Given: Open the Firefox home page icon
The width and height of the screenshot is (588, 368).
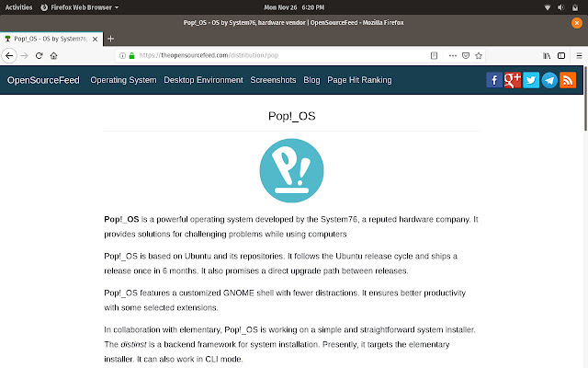Looking at the screenshot, I should [53, 55].
